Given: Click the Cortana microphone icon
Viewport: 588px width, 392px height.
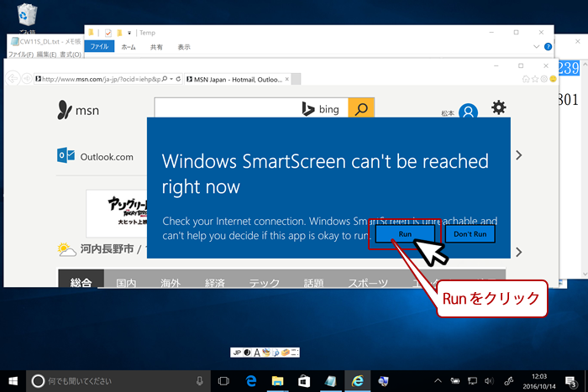Looking at the screenshot, I should [x=200, y=381].
